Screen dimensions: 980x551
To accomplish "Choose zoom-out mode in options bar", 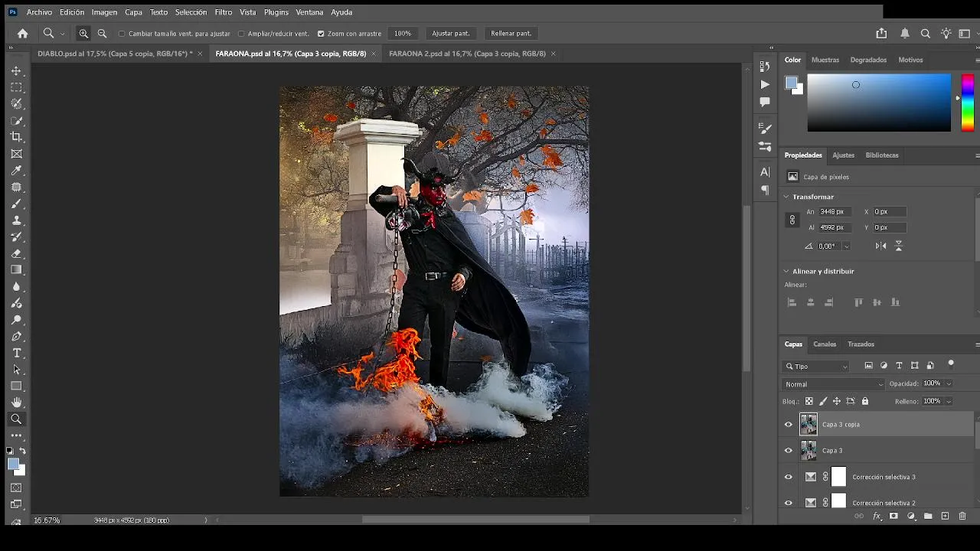I will coord(102,34).
